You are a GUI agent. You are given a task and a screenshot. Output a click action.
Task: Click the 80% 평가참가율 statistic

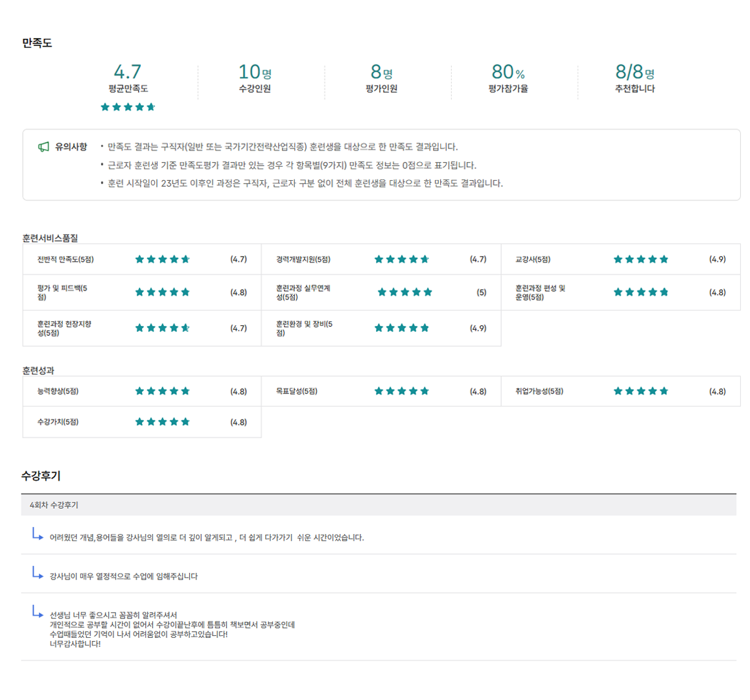pyautogui.click(x=508, y=79)
